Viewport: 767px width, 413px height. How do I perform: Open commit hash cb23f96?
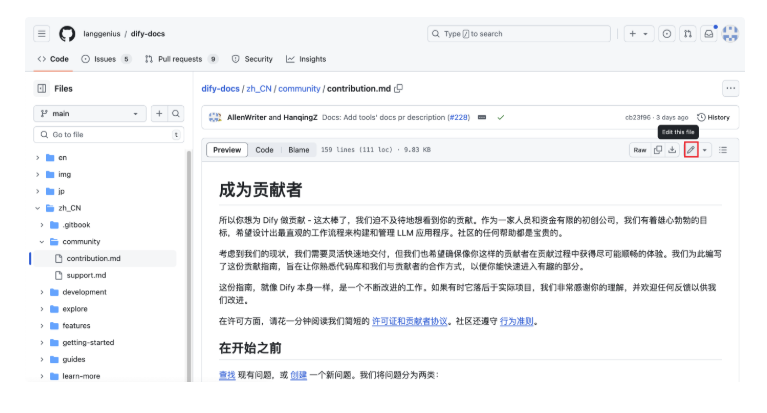coord(638,117)
